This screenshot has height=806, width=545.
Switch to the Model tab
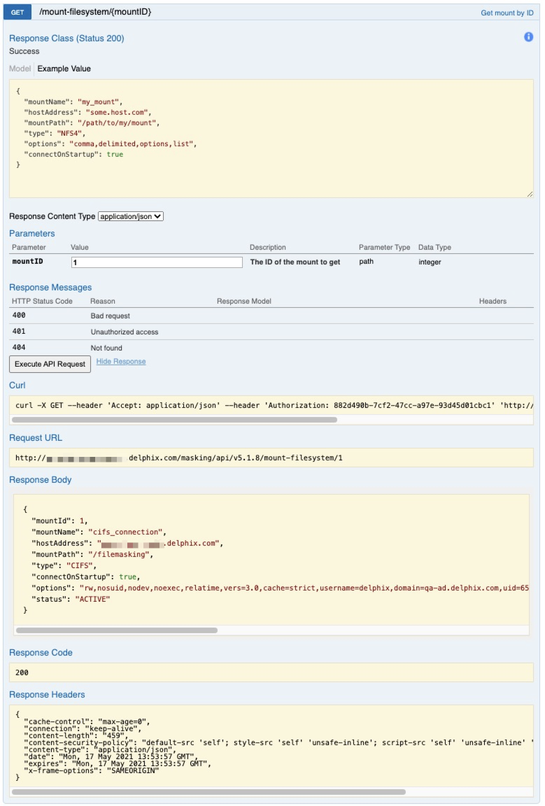pyautogui.click(x=20, y=68)
